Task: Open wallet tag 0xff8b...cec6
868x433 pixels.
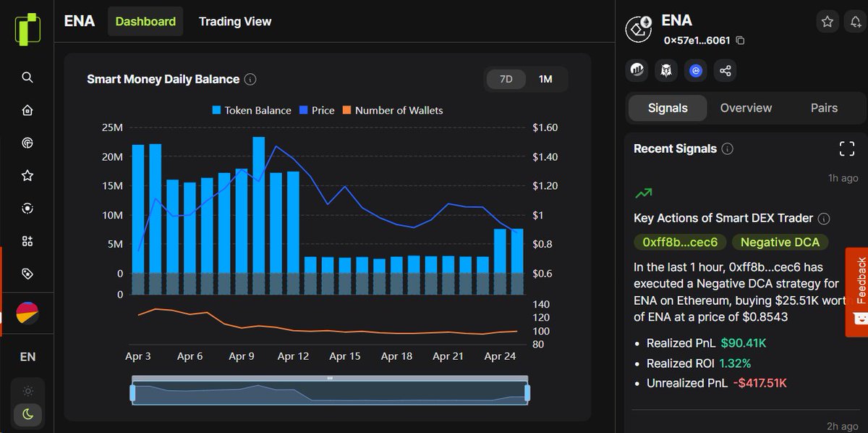Action: 680,242
